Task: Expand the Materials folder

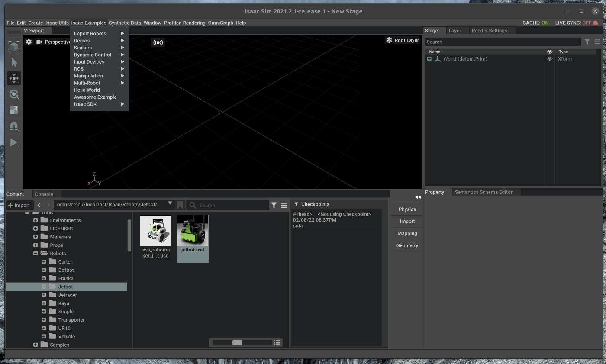Action: pyautogui.click(x=35, y=237)
